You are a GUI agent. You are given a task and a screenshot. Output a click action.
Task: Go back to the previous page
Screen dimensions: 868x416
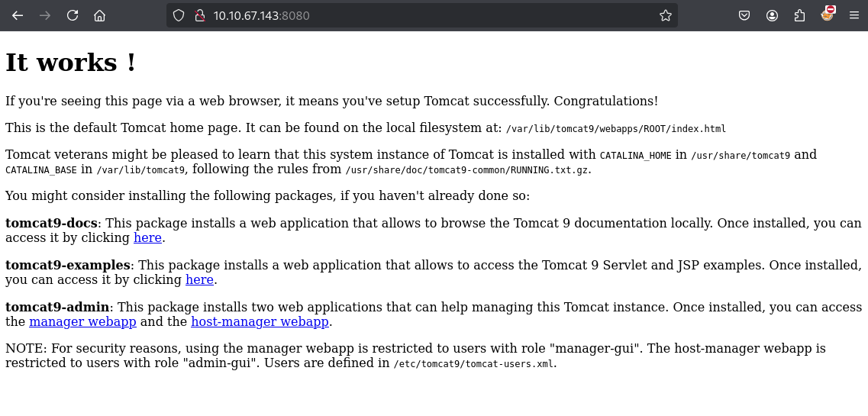18,15
